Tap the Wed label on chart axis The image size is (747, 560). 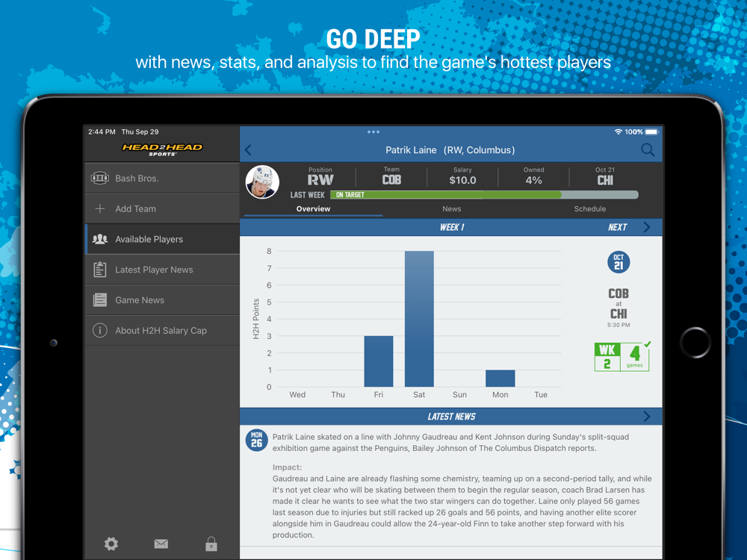tap(297, 394)
